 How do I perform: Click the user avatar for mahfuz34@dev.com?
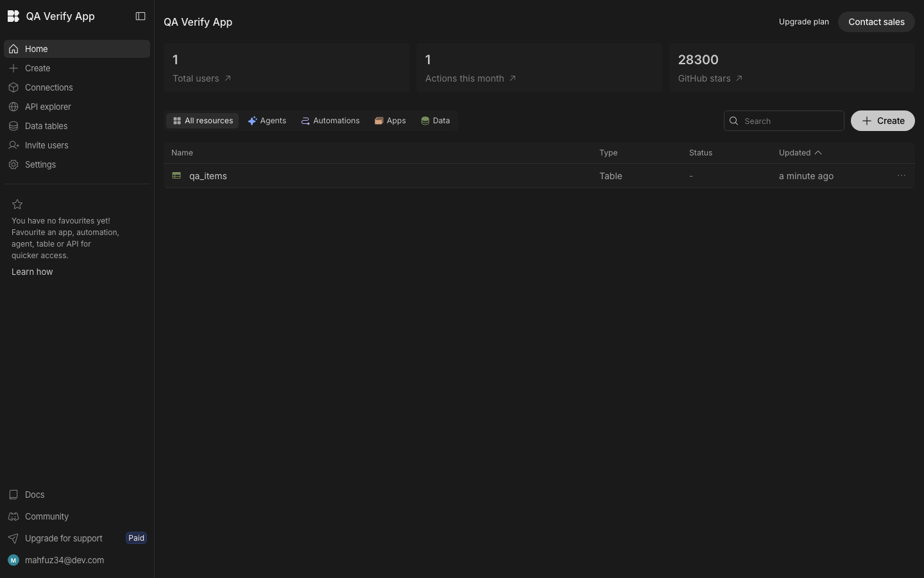pos(13,560)
